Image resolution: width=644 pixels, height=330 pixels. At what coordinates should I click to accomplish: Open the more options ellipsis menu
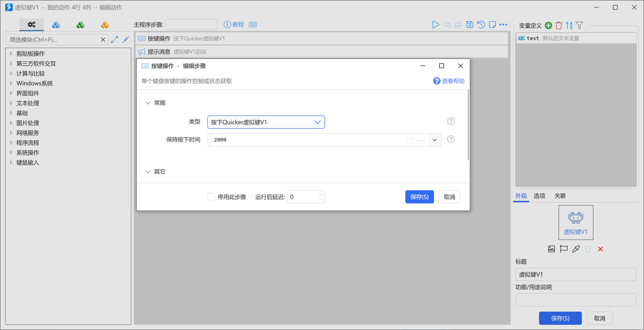coord(503,24)
